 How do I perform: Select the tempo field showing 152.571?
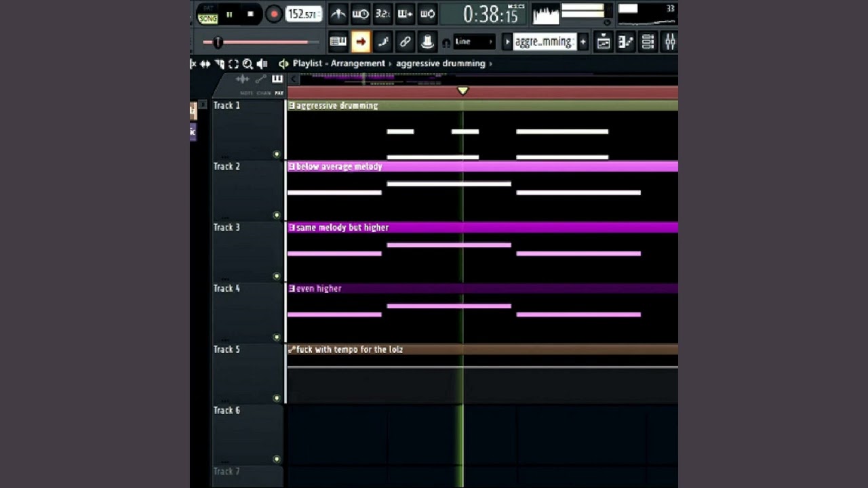[303, 14]
